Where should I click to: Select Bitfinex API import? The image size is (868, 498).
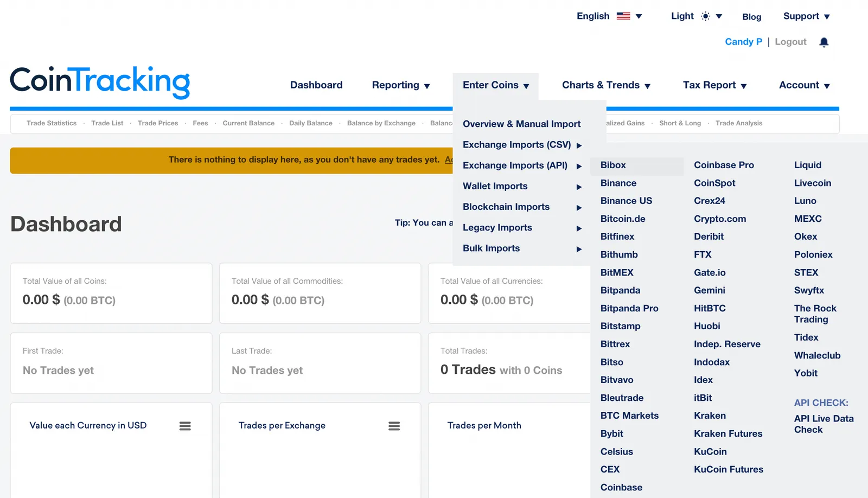pyautogui.click(x=617, y=237)
